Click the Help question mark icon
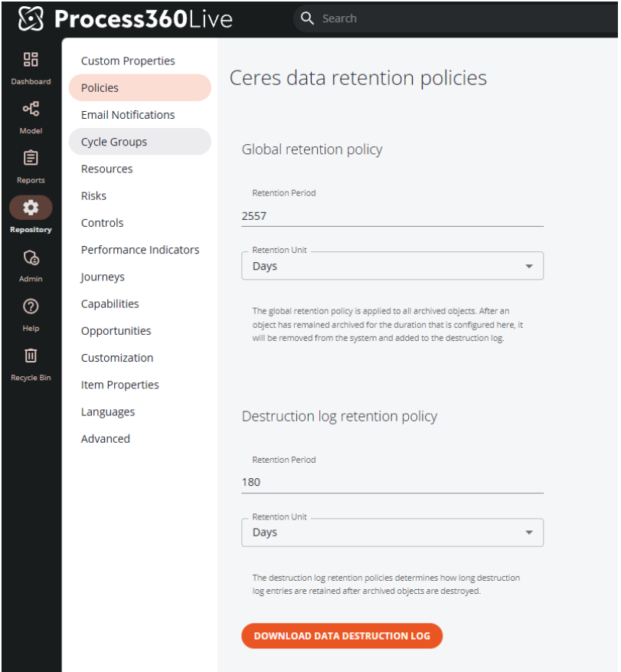 click(x=31, y=306)
